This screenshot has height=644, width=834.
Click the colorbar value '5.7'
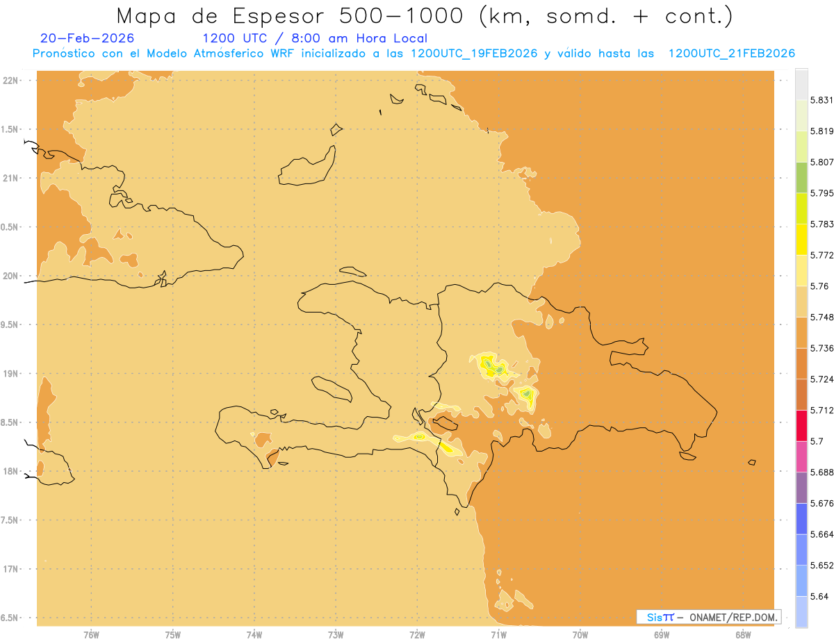point(817,441)
